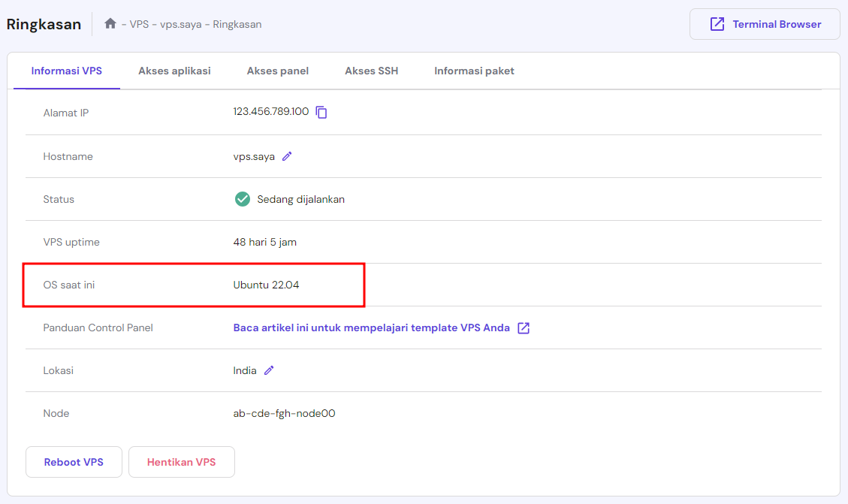The image size is (848, 504).
Task: Click Reboot VPS
Action: [x=74, y=461]
